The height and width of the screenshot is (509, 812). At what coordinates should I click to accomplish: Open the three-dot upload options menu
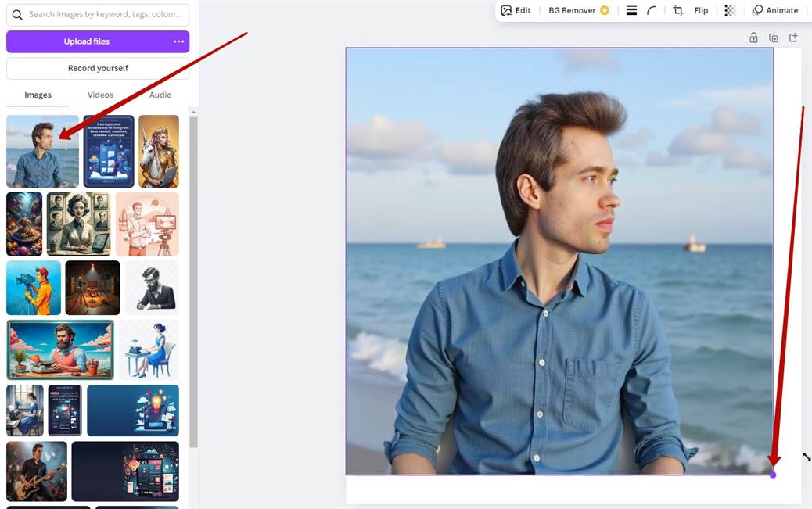[x=179, y=41]
